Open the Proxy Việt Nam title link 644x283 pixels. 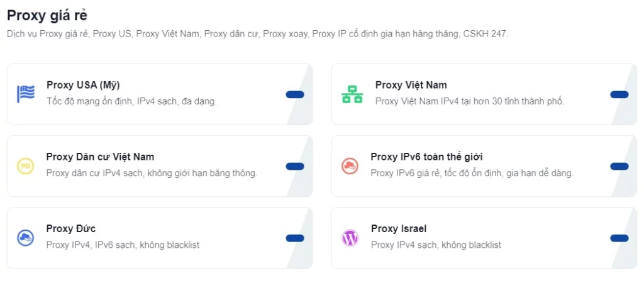tap(411, 85)
